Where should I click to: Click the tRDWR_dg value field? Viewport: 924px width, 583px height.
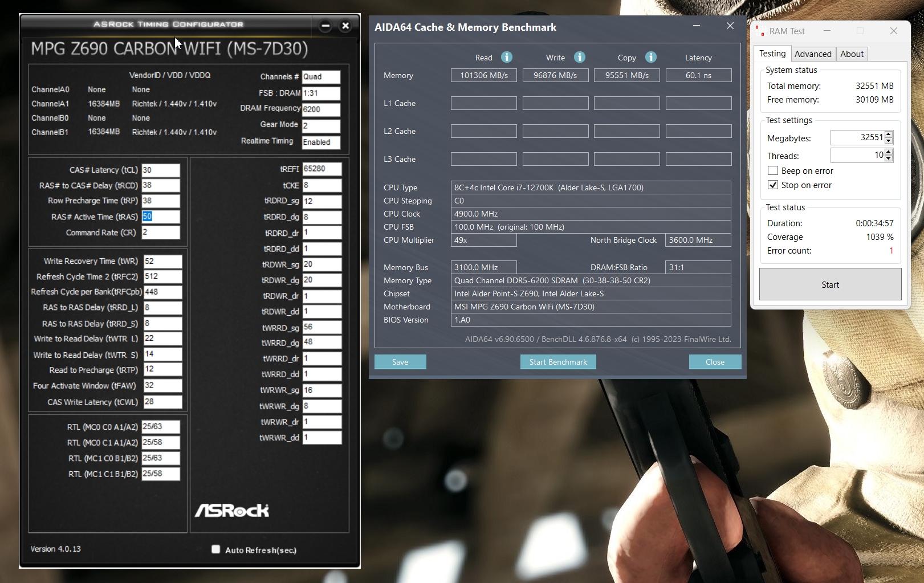[322, 280]
